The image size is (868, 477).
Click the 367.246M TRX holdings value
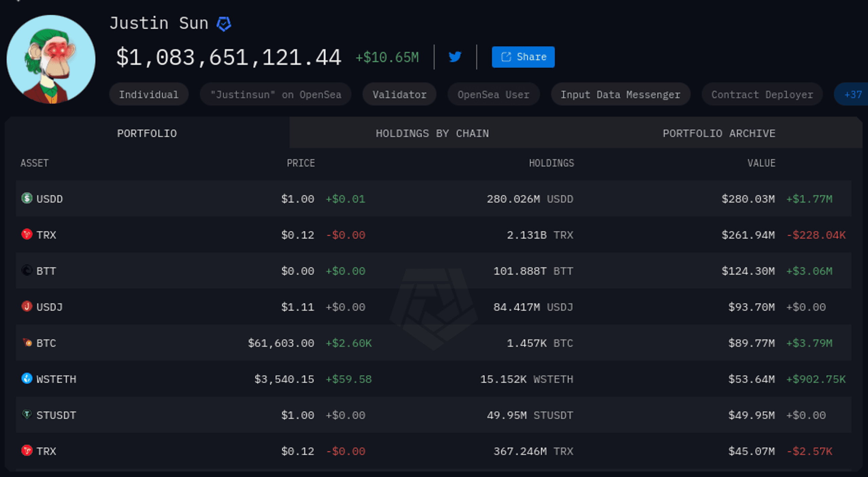click(x=533, y=451)
